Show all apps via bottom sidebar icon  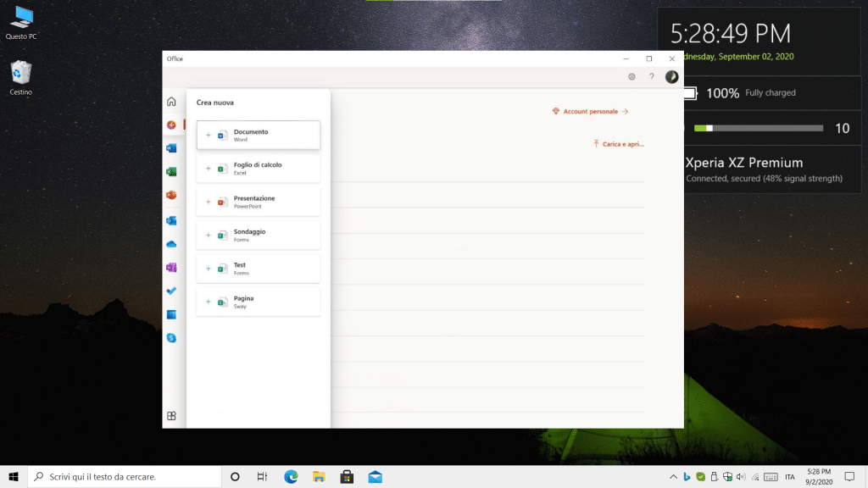click(171, 416)
